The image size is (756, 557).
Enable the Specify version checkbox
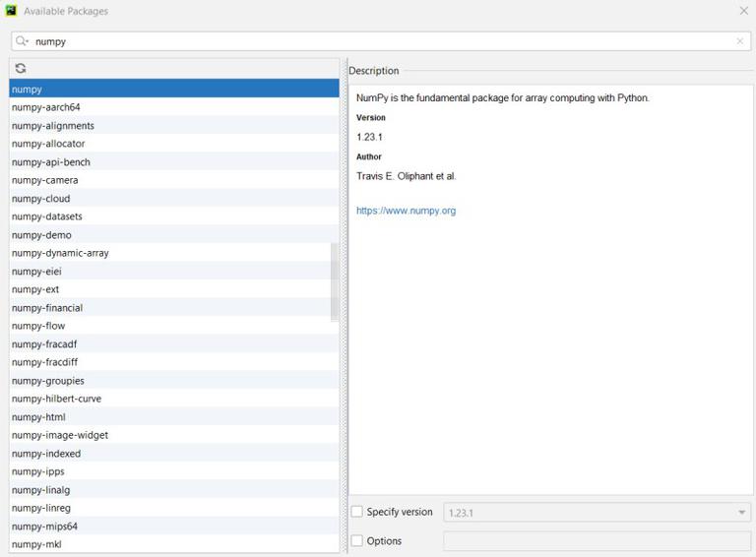[x=356, y=512]
